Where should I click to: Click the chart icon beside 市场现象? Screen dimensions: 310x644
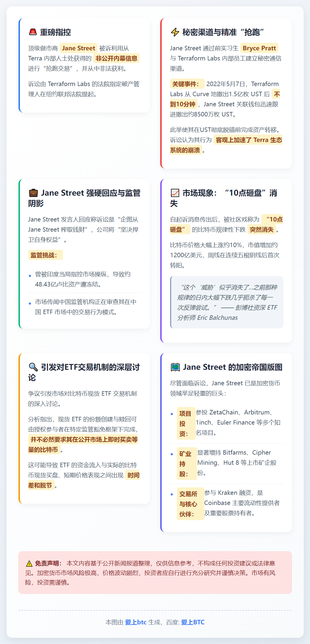click(x=175, y=193)
